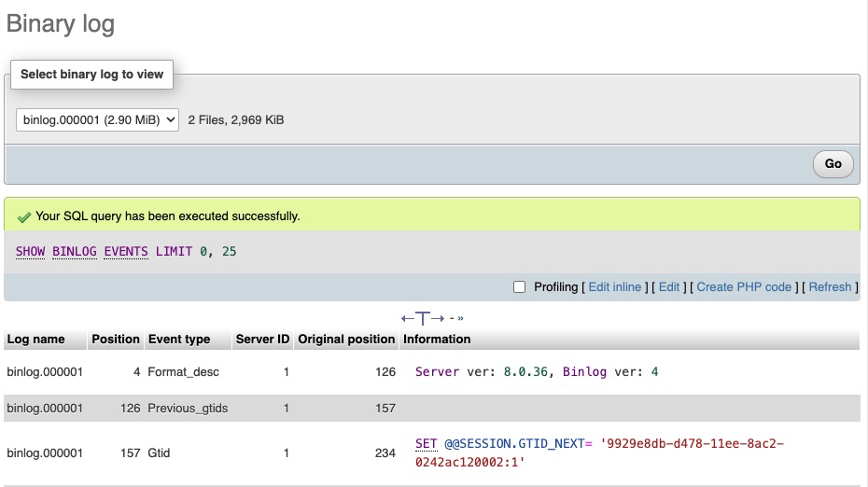Toggle full texts arrow icon

click(x=423, y=318)
